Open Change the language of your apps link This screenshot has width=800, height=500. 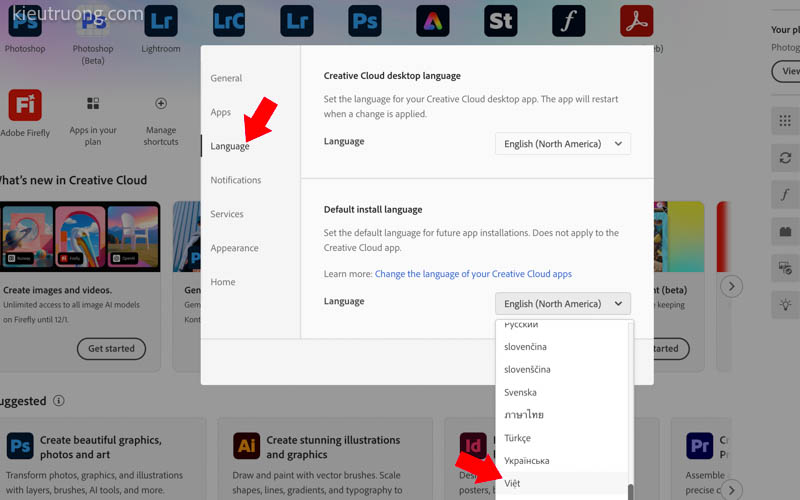pos(473,274)
